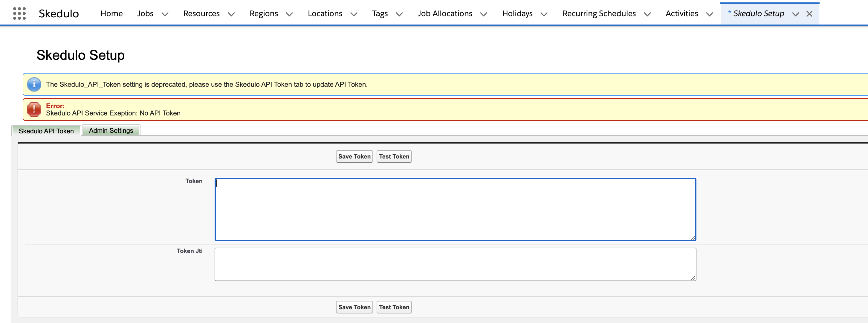The height and width of the screenshot is (323, 868).
Task: Expand the Jobs menu chevron
Action: [x=165, y=14]
